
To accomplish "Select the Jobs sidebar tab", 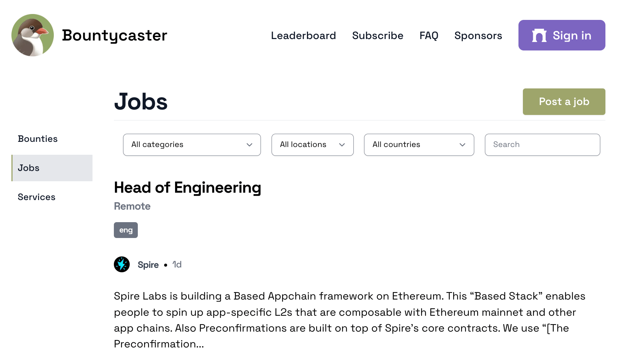I will coord(29,168).
